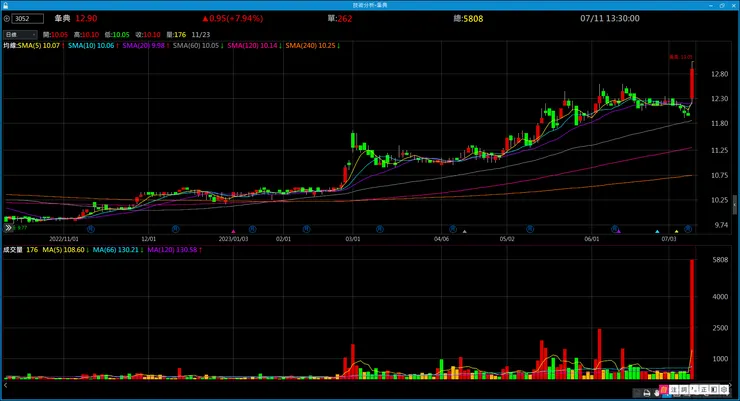740x401 pixels.
Task: Expand the double-chevron panel at chart bottom-left
Action: point(8,228)
